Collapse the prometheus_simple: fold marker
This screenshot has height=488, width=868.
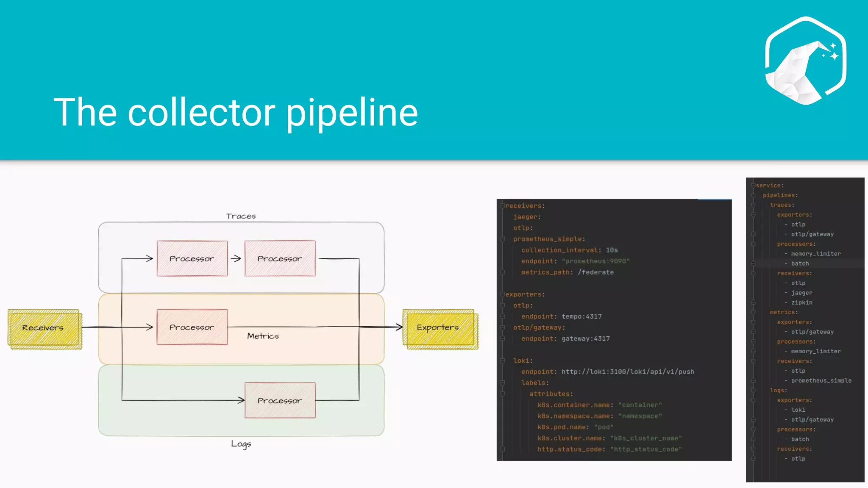tap(502, 239)
